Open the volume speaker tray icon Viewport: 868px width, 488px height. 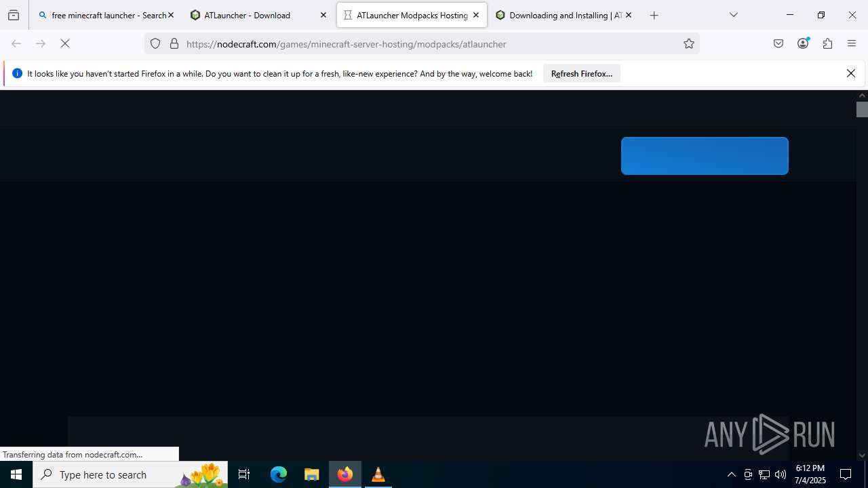coord(781,474)
